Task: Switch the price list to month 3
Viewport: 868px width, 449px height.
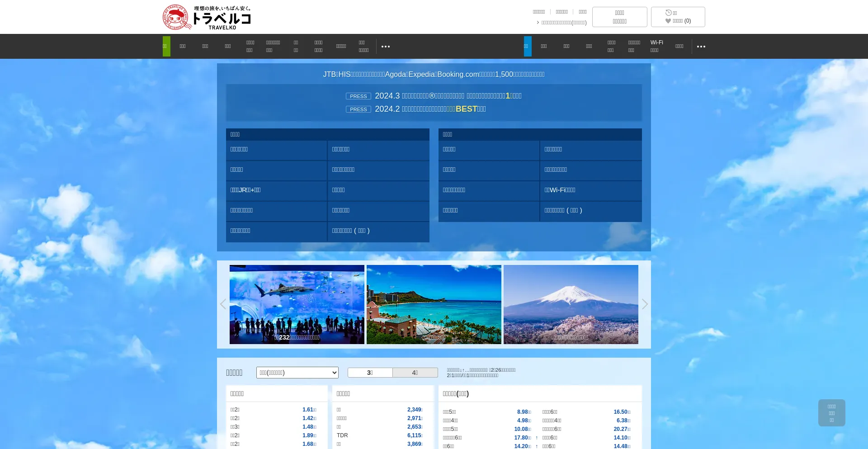Action: point(370,373)
